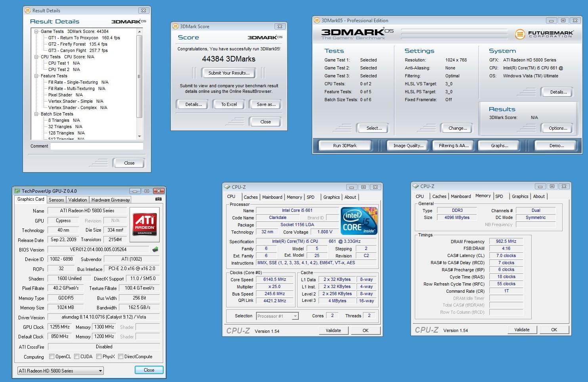Close GPU-Z with the Close button

149,370
